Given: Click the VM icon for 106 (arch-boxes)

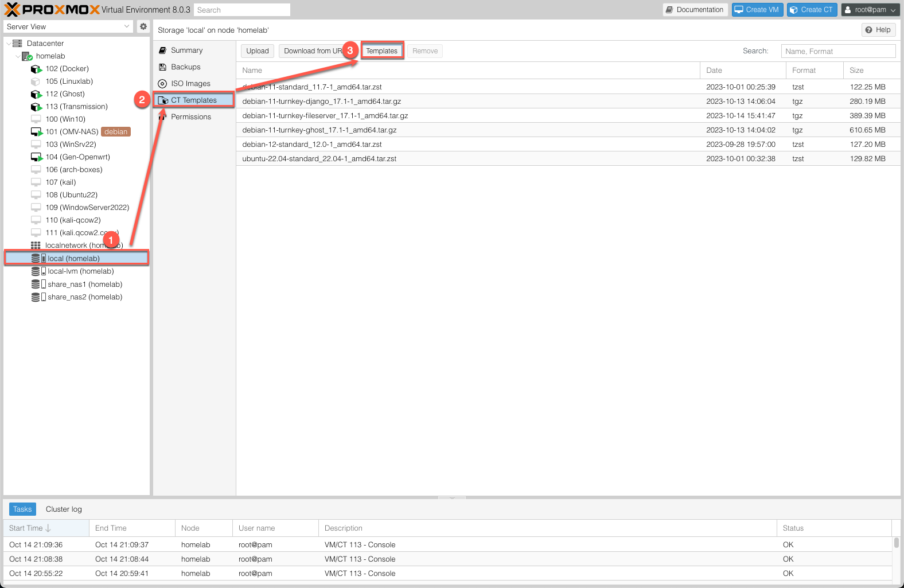Looking at the screenshot, I should [x=36, y=170].
